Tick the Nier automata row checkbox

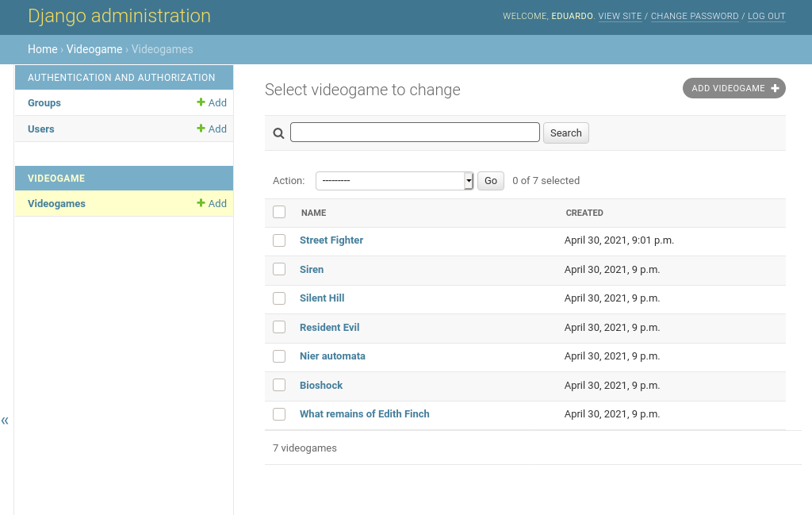(x=279, y=356)
